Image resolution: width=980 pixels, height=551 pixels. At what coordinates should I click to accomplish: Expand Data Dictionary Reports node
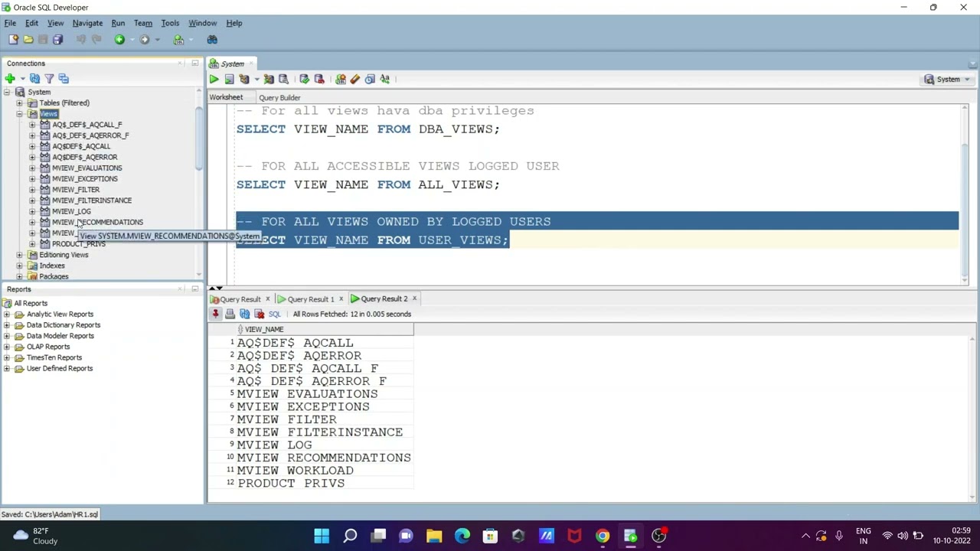[7, 325]
